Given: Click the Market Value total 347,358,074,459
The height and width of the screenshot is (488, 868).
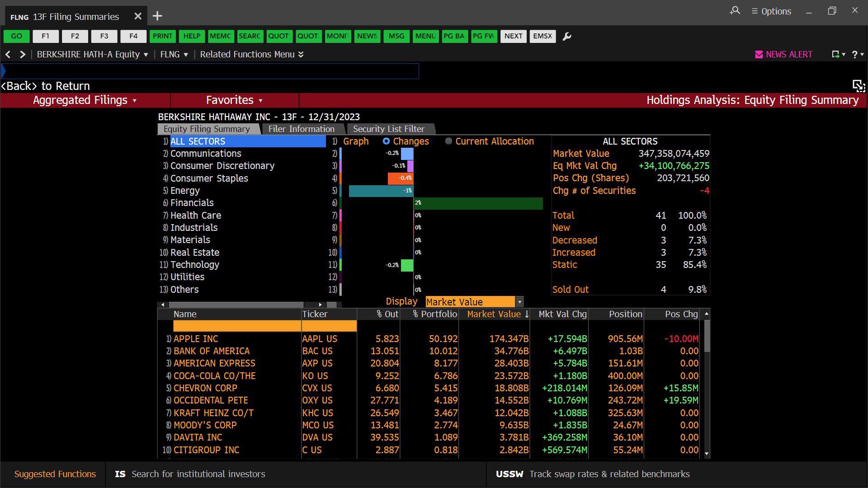Looking at the screenshot, I should click(674, 154).
